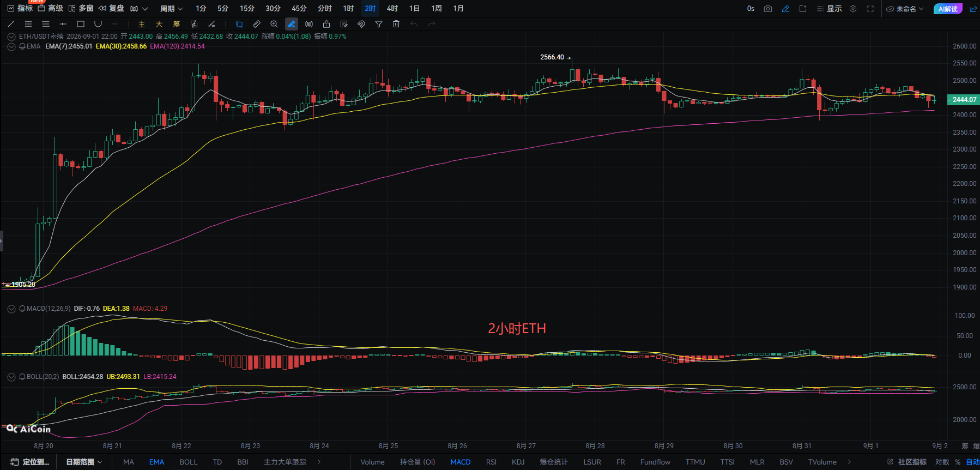Switch to the 15分 timeframe
980x470 pixels.
[247, 9]
